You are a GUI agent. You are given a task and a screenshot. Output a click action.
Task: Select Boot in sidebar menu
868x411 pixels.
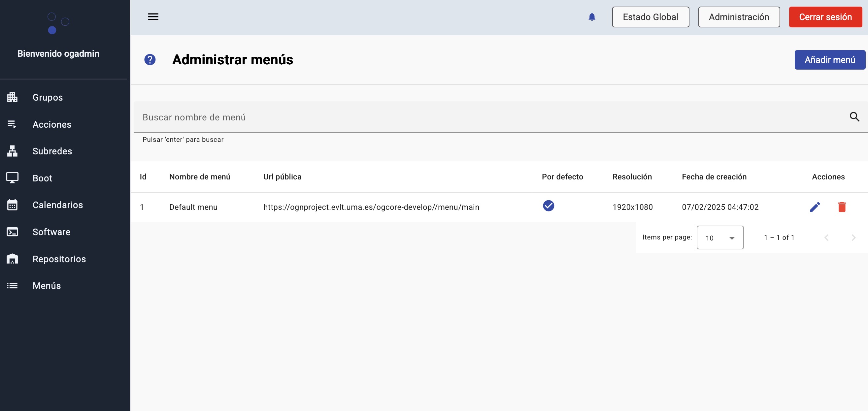42,178
